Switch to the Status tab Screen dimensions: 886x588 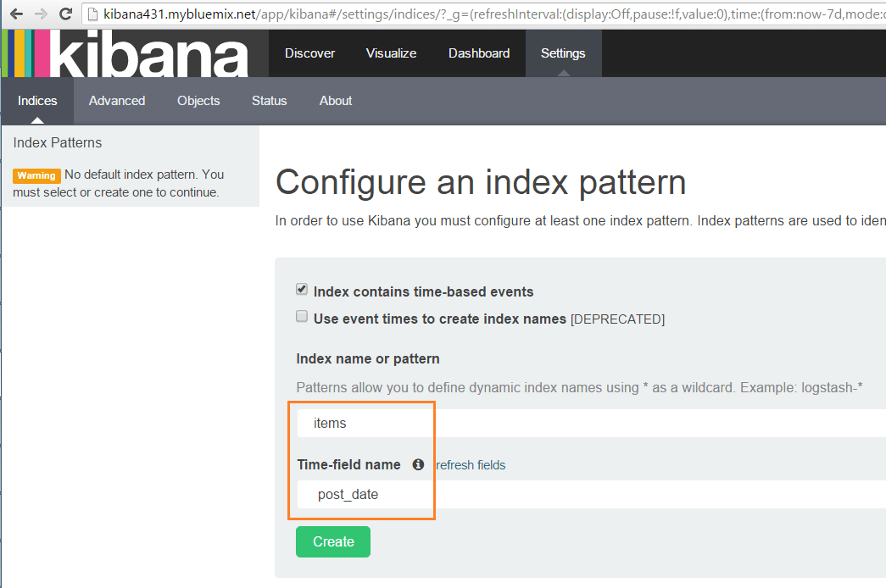point(269,101)
